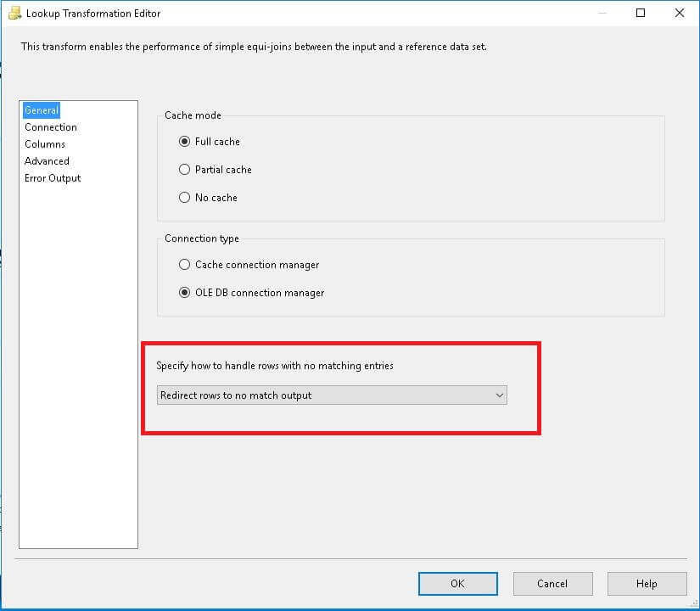Click the transform description text at top

point(254,47)
